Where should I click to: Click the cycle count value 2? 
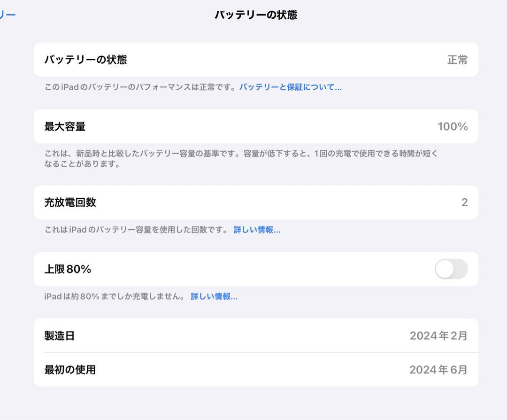[464, 202]
